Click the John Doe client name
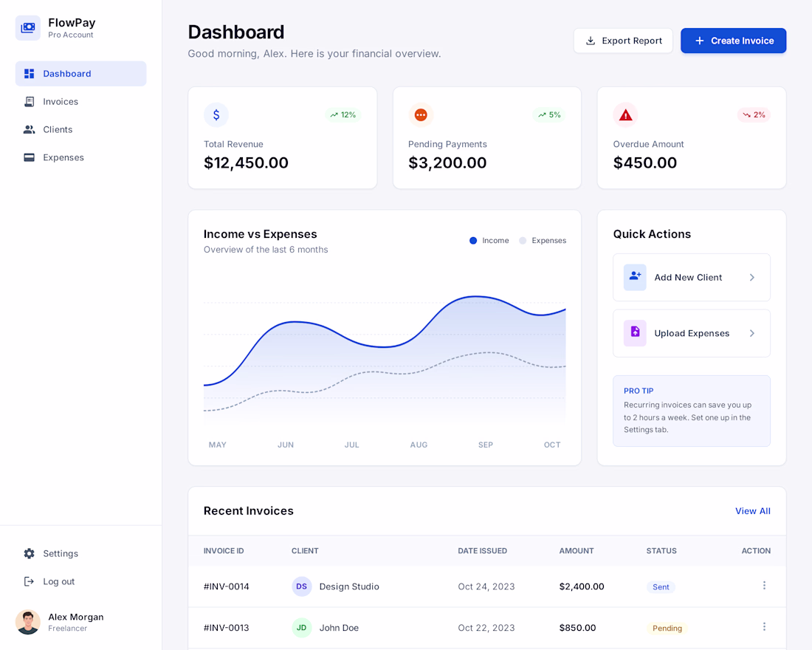 pos(339,628)
